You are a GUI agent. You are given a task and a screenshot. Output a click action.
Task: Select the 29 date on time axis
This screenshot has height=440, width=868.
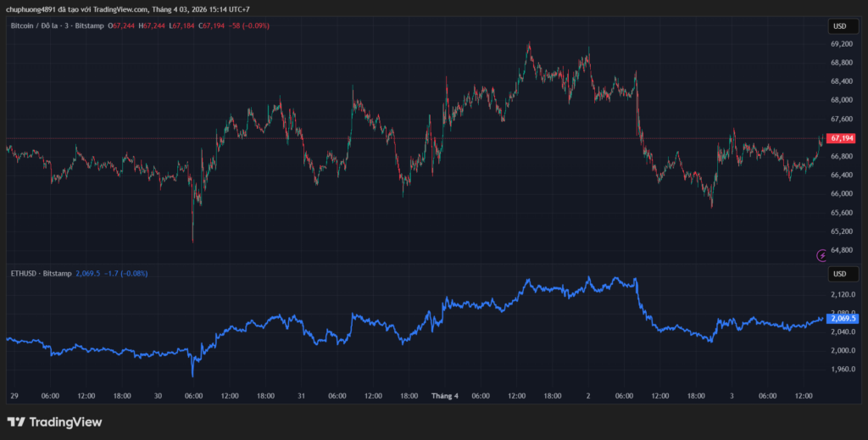point(14,396)
